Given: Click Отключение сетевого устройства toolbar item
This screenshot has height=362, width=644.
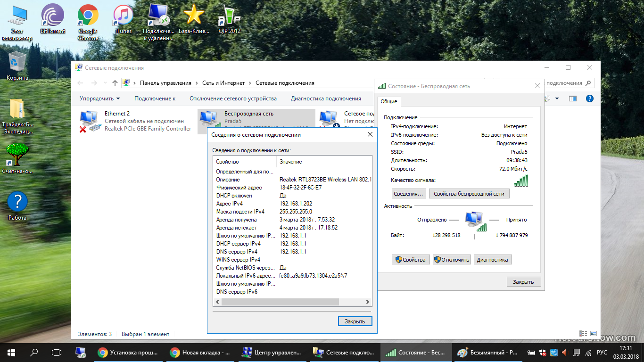Looking at the screenshot, I should coord(233,99).
